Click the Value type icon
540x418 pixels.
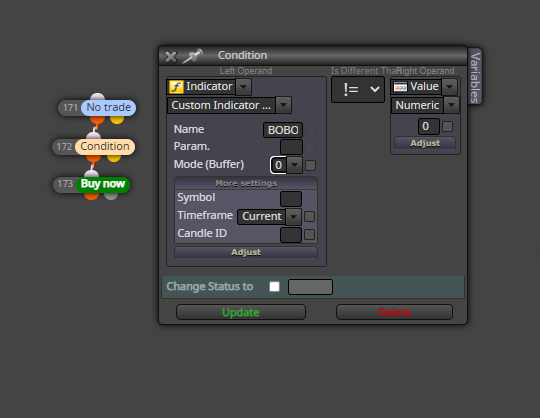[400, 87]
